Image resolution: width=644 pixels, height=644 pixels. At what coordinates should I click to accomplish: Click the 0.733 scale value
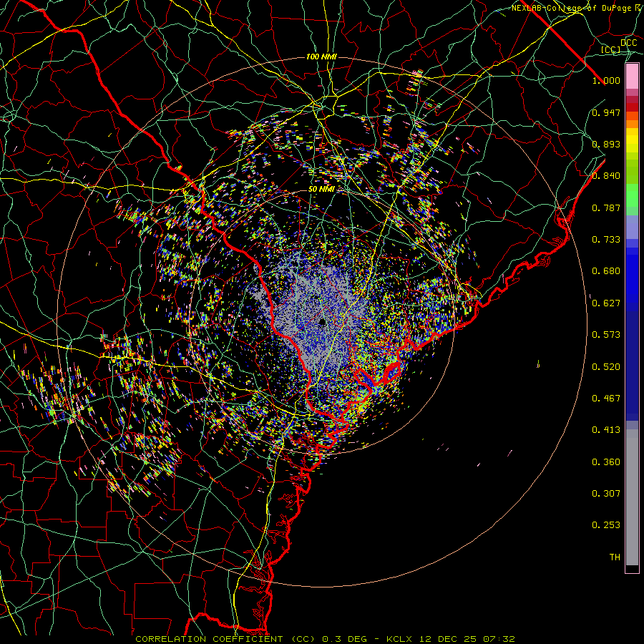click(606, 240)
